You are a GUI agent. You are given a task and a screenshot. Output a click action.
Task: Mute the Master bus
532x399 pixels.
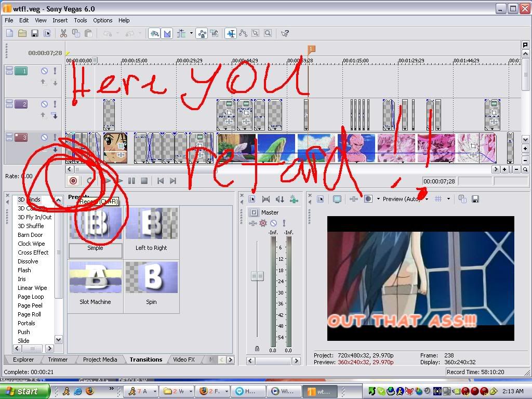click(x=273, y=223)
